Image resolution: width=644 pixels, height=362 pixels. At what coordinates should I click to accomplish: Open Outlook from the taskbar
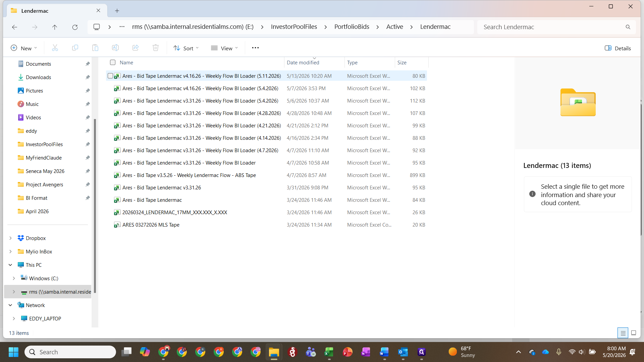pyautogui.click(x=403, y=352)
